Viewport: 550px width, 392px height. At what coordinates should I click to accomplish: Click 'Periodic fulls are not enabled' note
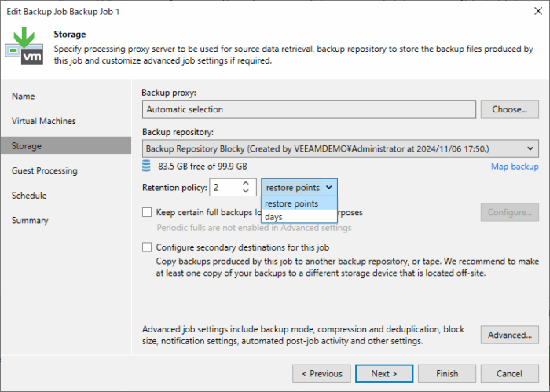coord(254,228)
